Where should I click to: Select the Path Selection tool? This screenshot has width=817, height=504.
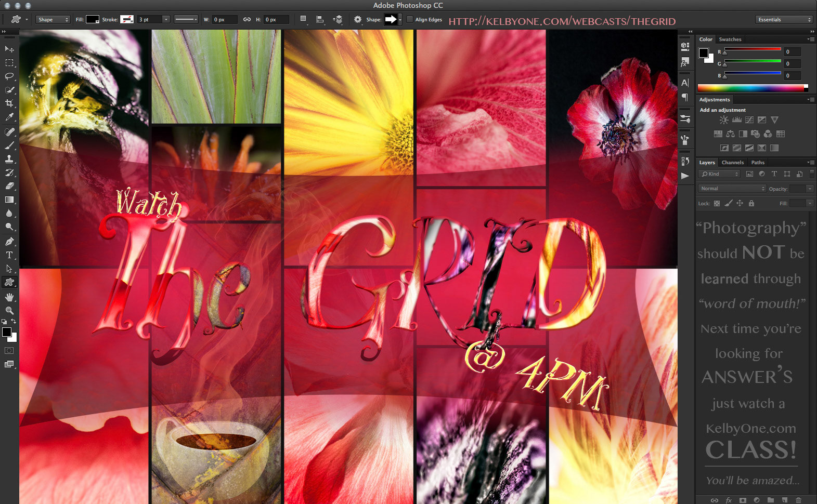click(x=9, y=269)
